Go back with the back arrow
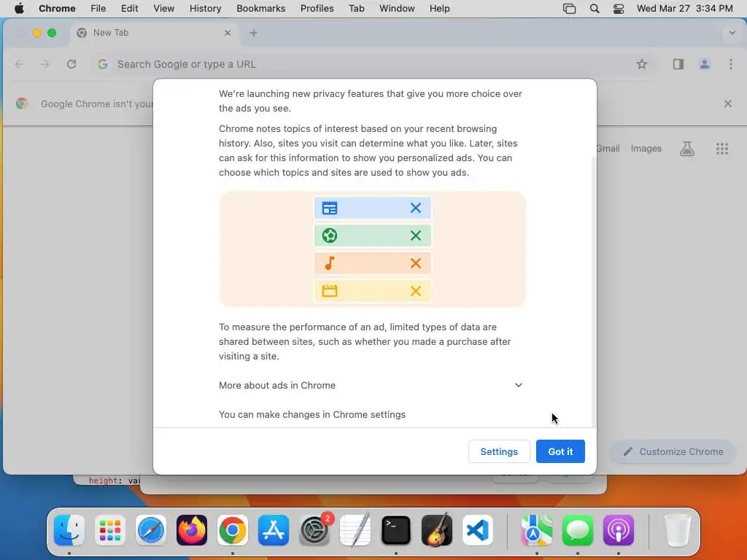Image resolution: width=747 pixels, height=560 pixels. [x=19, y=64]
